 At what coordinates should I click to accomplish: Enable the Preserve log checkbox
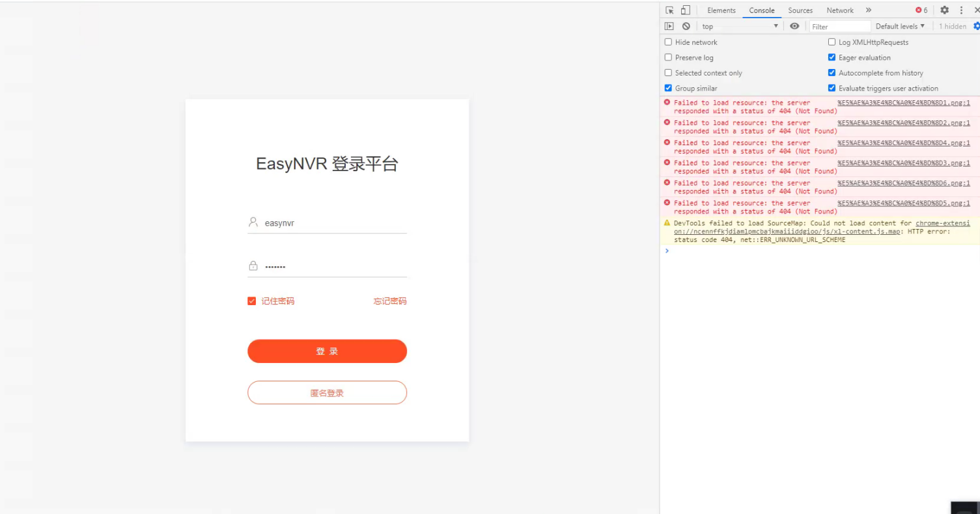(668, 57)
